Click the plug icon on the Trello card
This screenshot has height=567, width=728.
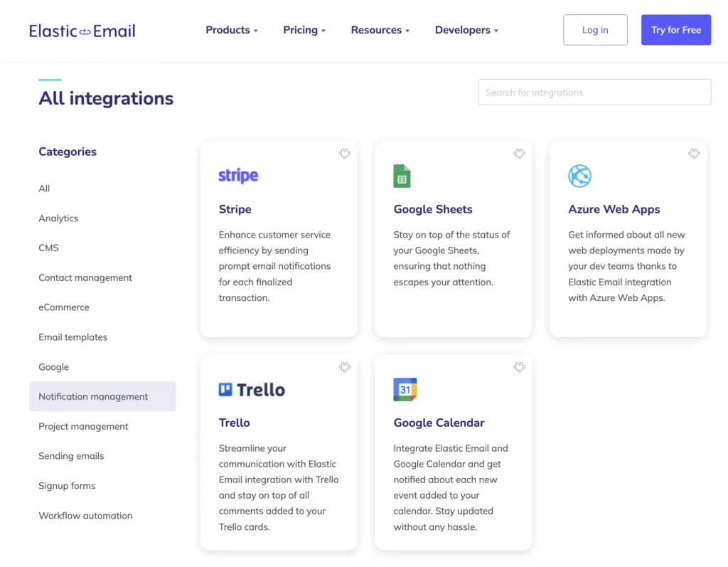click(x=345, y=367)
